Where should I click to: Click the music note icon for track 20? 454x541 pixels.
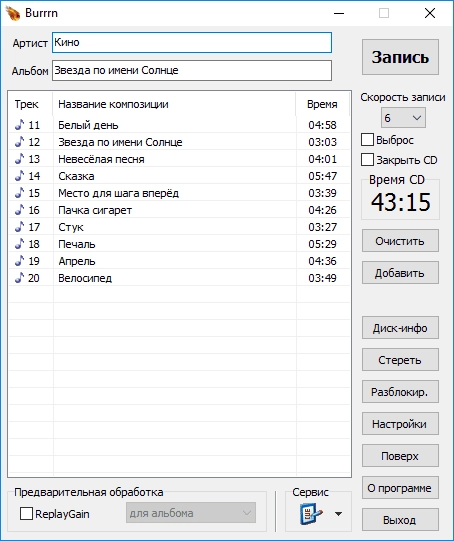pyautogui.click(x=20, y=278)
